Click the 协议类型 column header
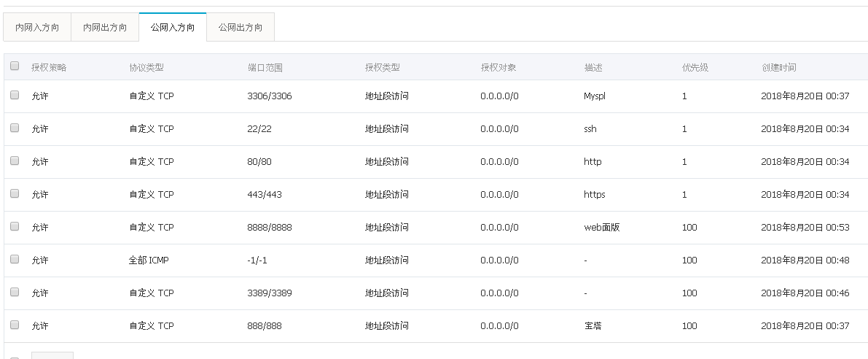868x359 pixels. [x=146, y=67]
